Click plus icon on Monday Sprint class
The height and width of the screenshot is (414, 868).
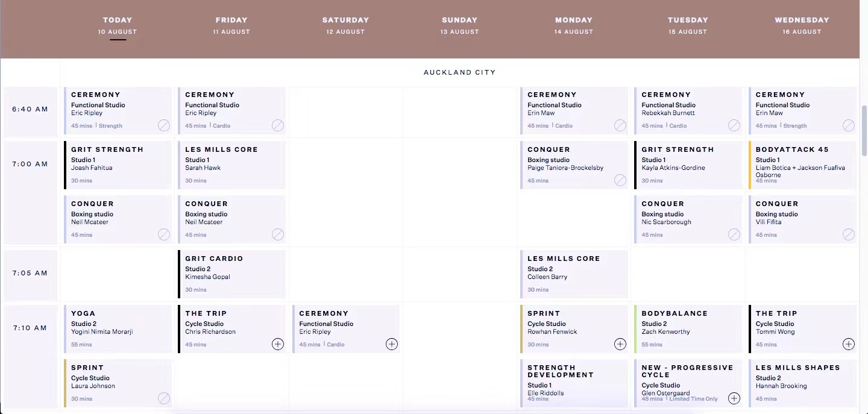click(x=620, y=344)
